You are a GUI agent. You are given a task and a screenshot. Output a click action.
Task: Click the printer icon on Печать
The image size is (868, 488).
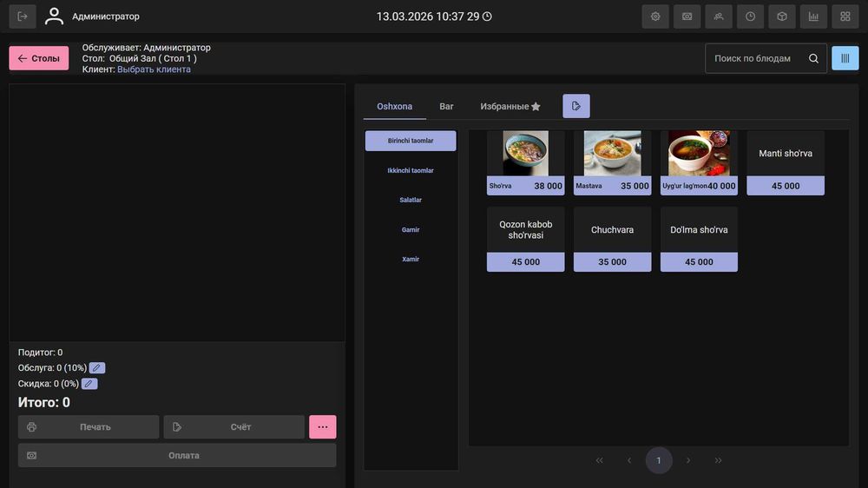pos(31,427)
